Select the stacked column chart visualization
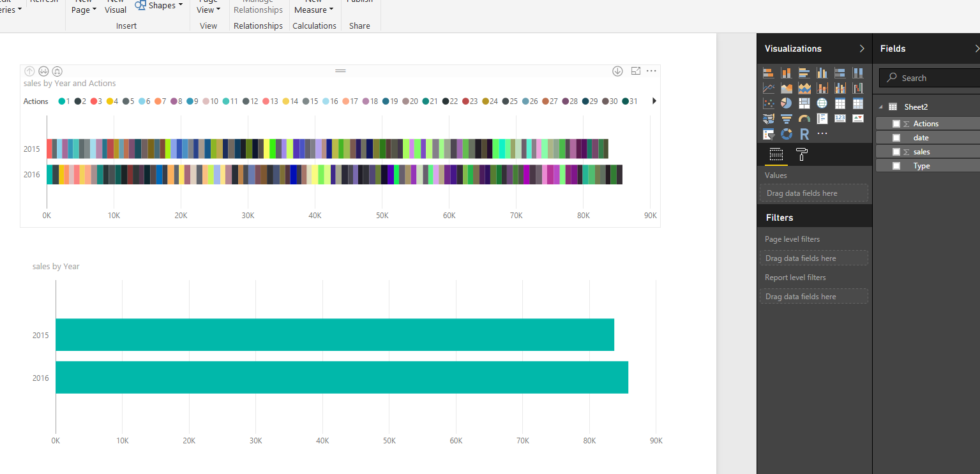980x474 pixels. coord(787,73)
